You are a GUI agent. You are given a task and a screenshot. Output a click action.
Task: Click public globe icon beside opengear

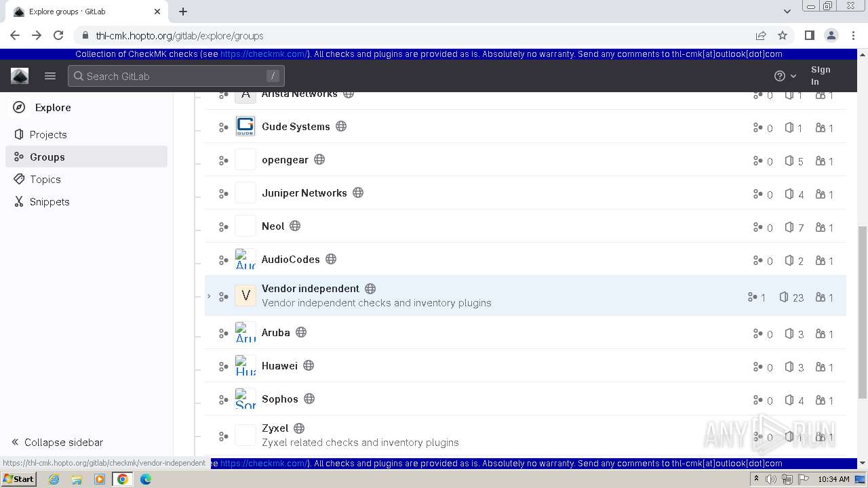tap(319, 159)
